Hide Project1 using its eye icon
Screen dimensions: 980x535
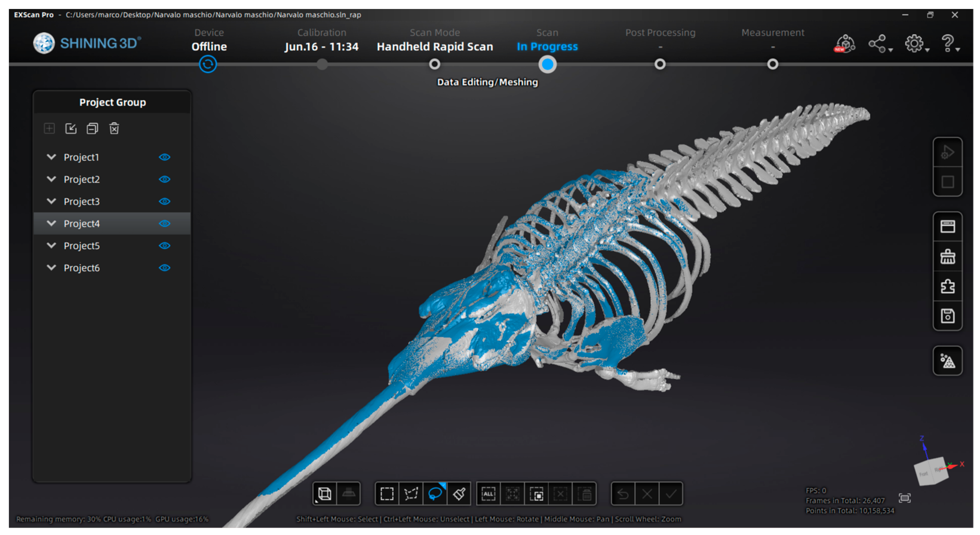point(164,157)
